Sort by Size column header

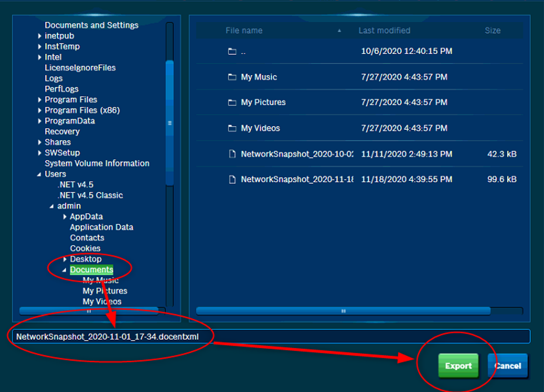[x=493, y=31]
